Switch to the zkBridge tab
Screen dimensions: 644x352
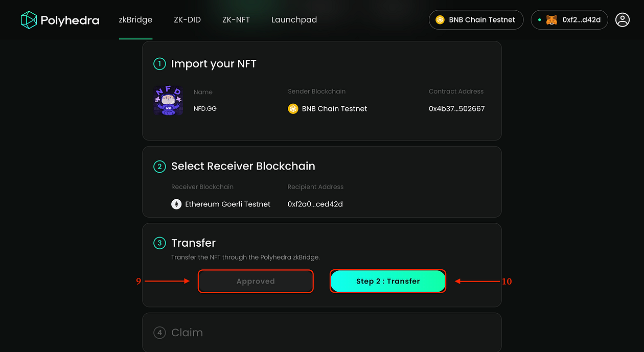[135, 20]
